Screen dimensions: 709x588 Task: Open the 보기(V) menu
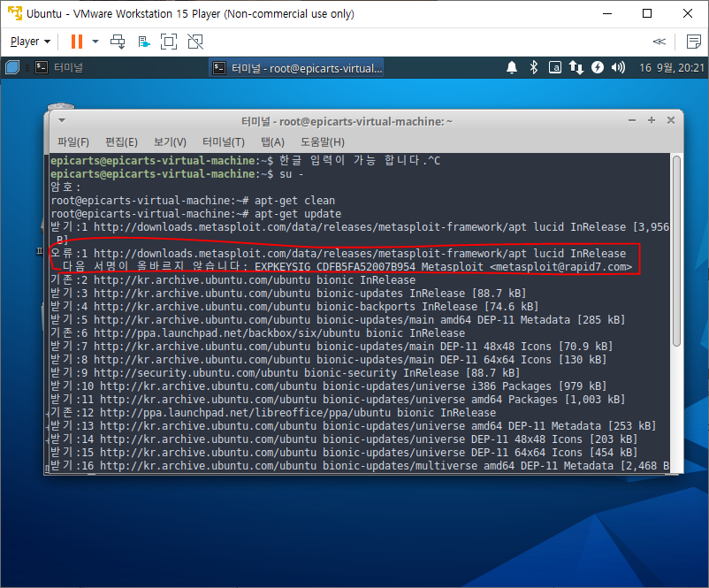170,142
